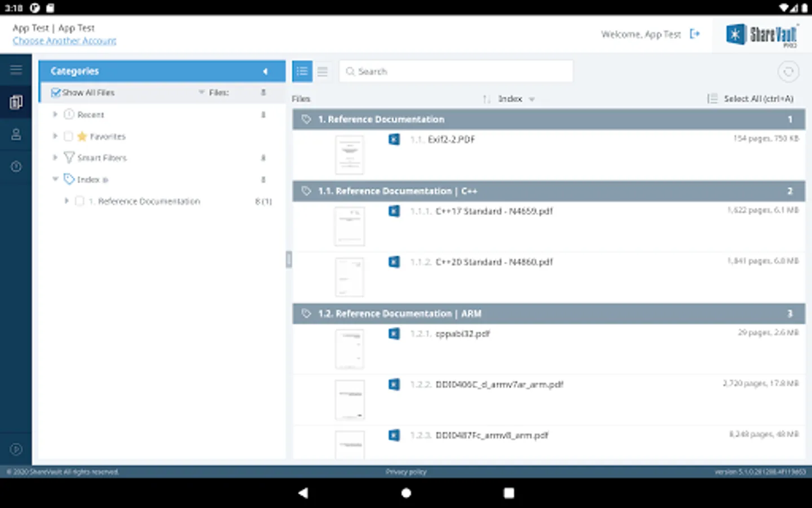Click Select All (ctrl+A)
Viewport: 812px width, 508px height.
click(758, 99)
